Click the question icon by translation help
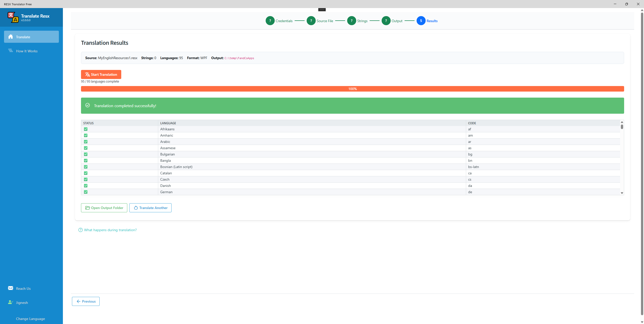The width and height of the screenshot is (644, 324). click(x=80, y=230)
